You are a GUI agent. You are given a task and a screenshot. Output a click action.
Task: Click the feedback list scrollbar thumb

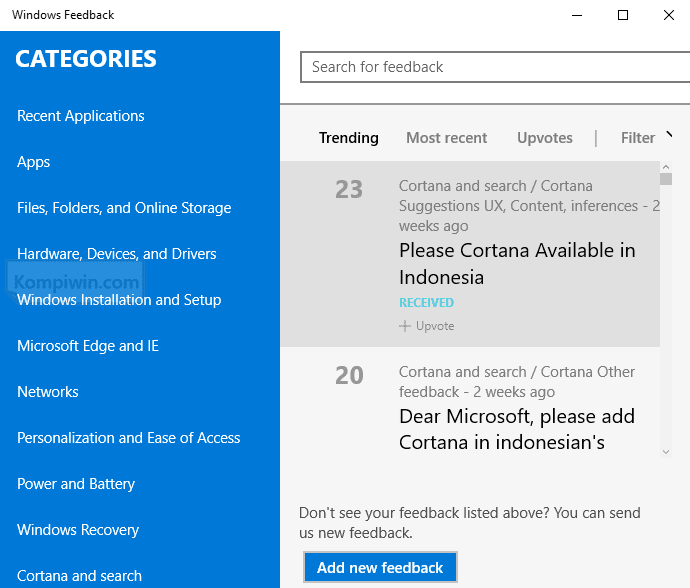[666, 179]
